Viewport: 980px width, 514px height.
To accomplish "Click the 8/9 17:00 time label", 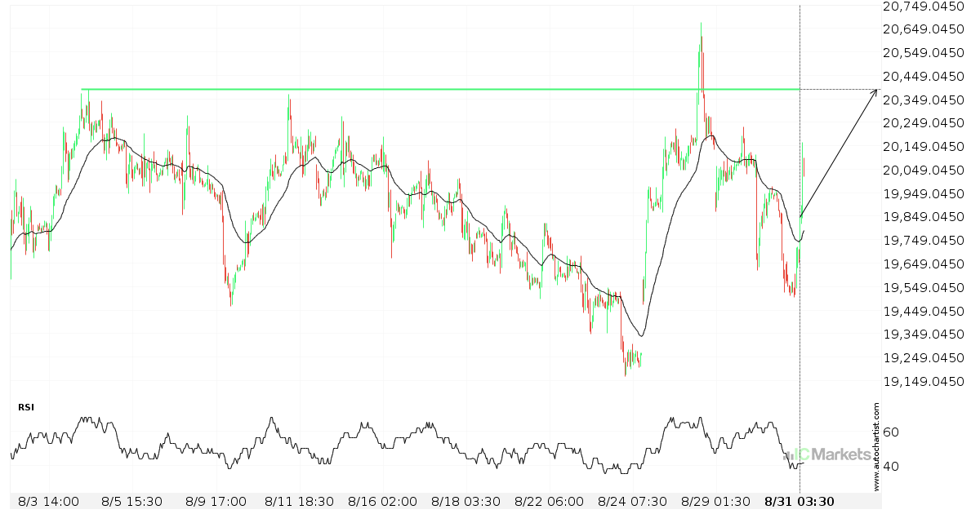I will point(216,502).
